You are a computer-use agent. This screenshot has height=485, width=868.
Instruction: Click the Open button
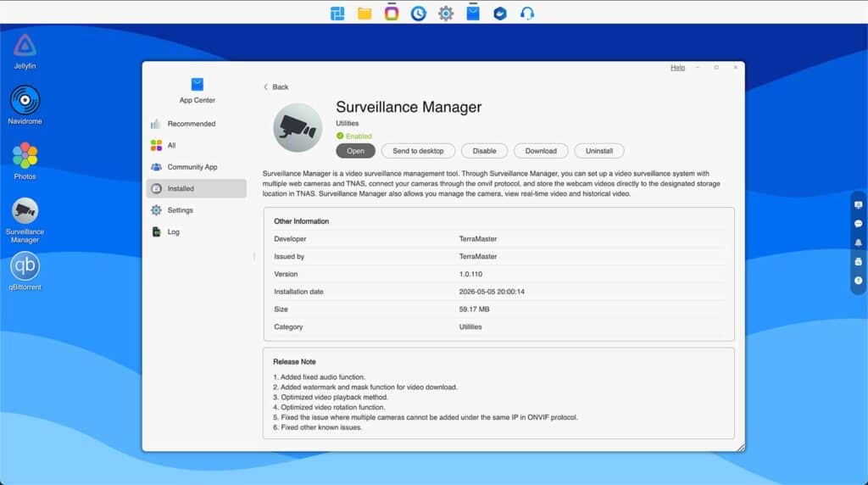(355, 151)
